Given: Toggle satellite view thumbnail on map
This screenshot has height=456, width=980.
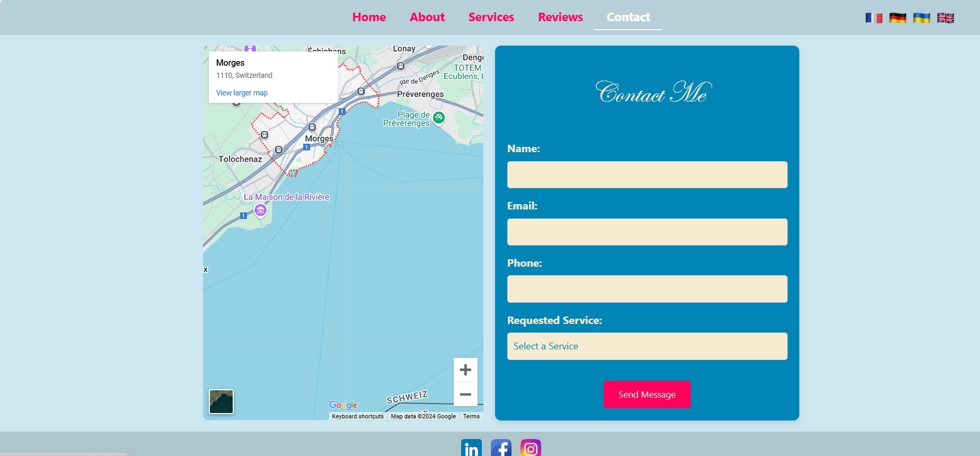Looking at the screenshot, I should tap(221, 401).
